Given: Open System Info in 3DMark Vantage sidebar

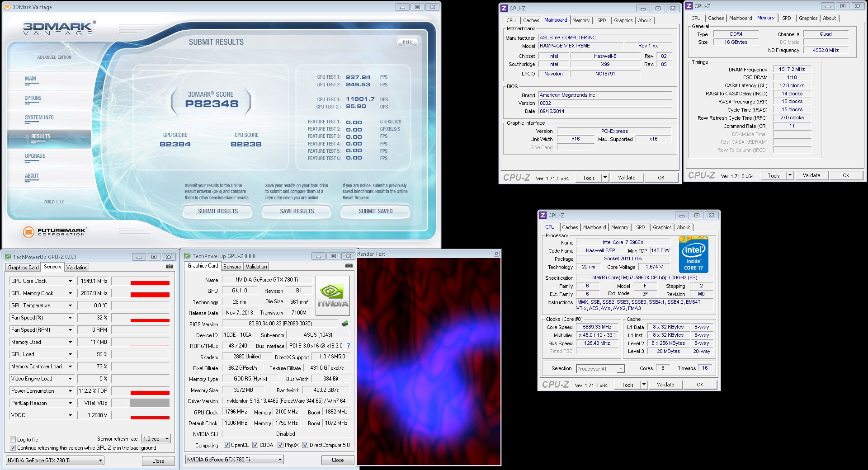Looking at the screenshot, I should 39,117.
